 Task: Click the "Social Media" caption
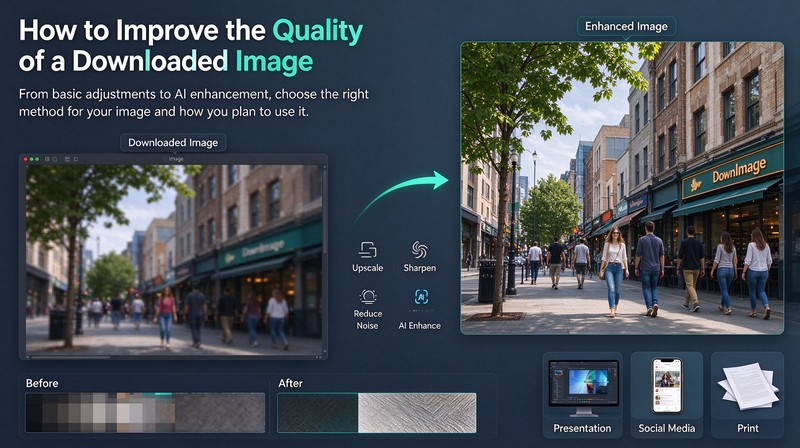666,429
